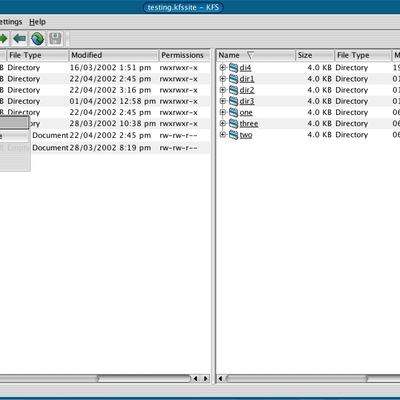The width and height of the screenshot is (400, 400).
Task: Click the left pane horizontal scrollbar thumb
Action: [x=49, y=378]
